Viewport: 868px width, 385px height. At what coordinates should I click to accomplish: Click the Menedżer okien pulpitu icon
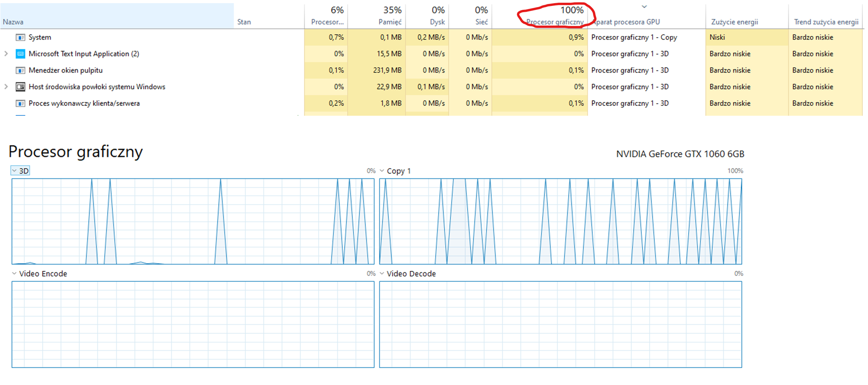[20, 70]
